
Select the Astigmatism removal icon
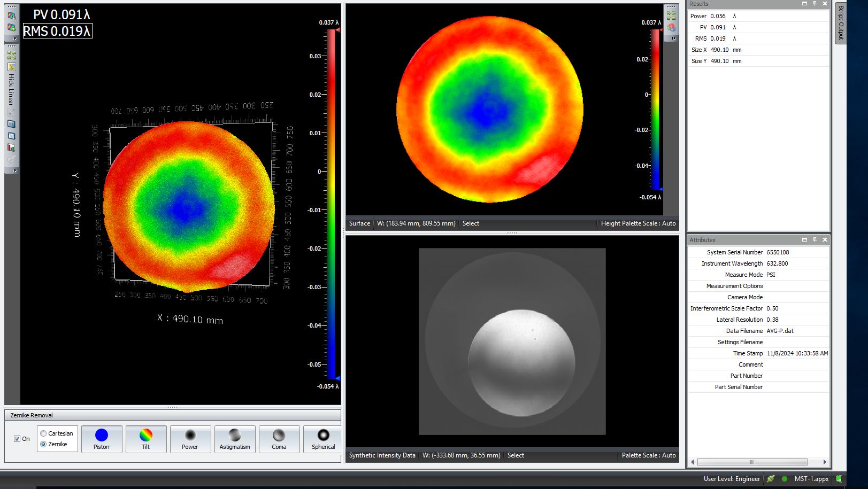pos(234,439)
